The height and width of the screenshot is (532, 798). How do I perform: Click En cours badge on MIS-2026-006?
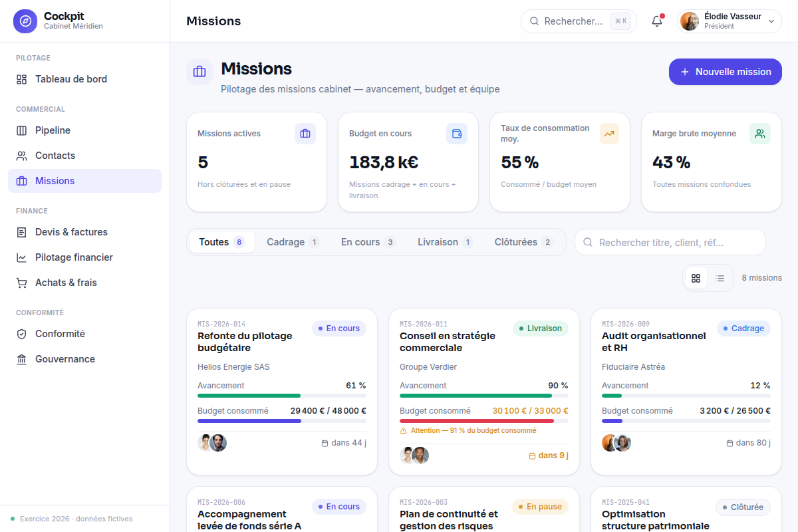[339, 507]
